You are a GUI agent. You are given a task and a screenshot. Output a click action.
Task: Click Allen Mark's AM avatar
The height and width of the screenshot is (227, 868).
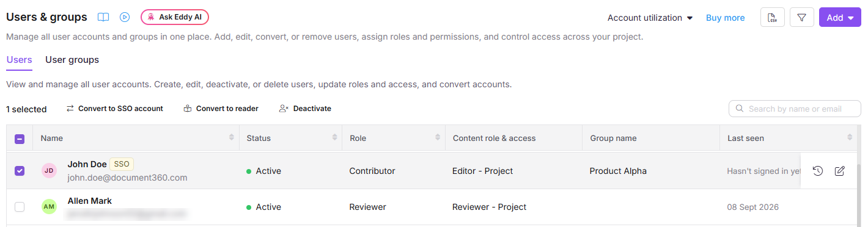tap(49, 207)
